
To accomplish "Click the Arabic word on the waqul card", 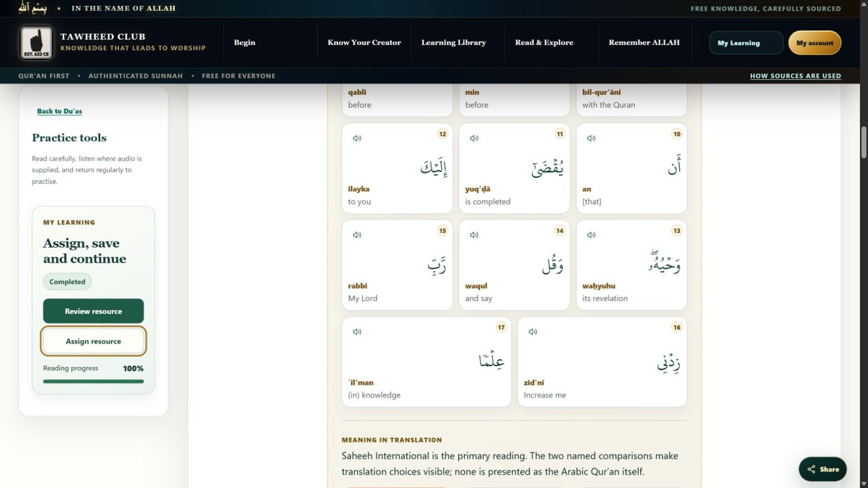I will (553, 264).
